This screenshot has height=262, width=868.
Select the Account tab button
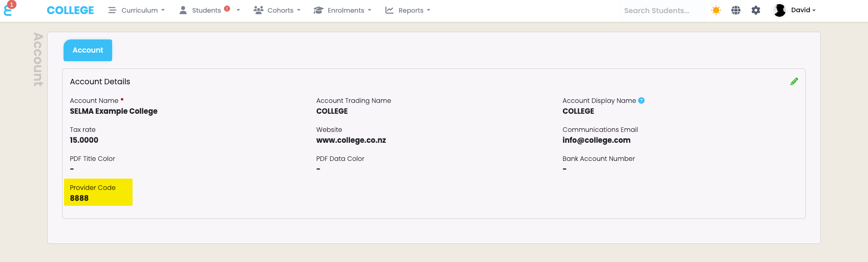pyautogui.click(x=88, y=50)
